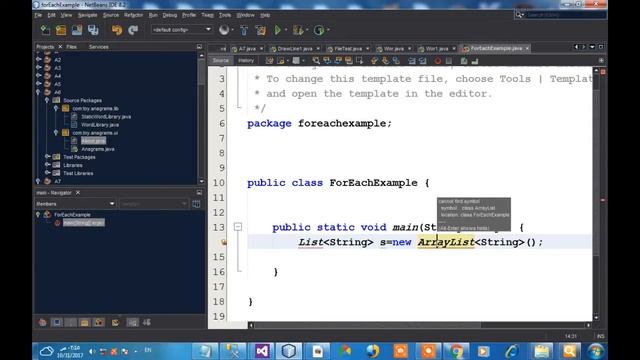The width and height of the screenshot is (640, 360).
Task: Click the Clean and Build Project icon
Action: pyautogui.click(x=260, y=30)
